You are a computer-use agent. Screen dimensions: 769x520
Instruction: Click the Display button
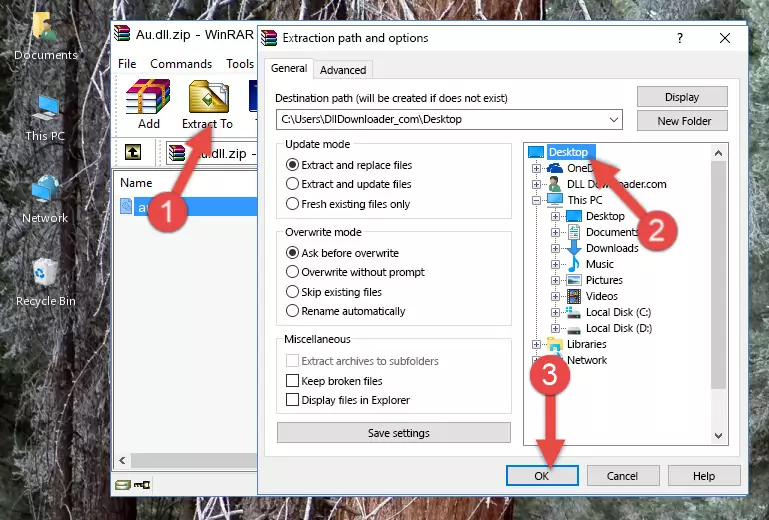click(x=682, y=97)
